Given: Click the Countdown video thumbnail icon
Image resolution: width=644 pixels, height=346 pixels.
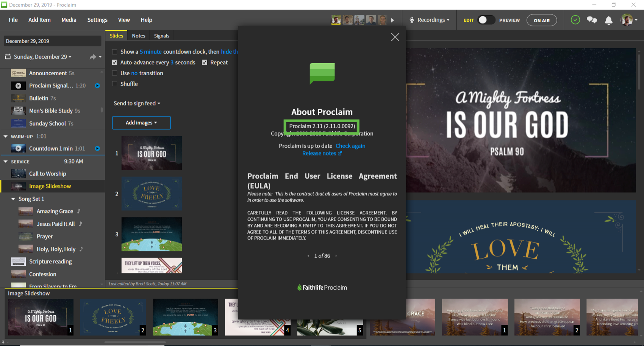Looking at the screenshot, I should click(18, 148).
